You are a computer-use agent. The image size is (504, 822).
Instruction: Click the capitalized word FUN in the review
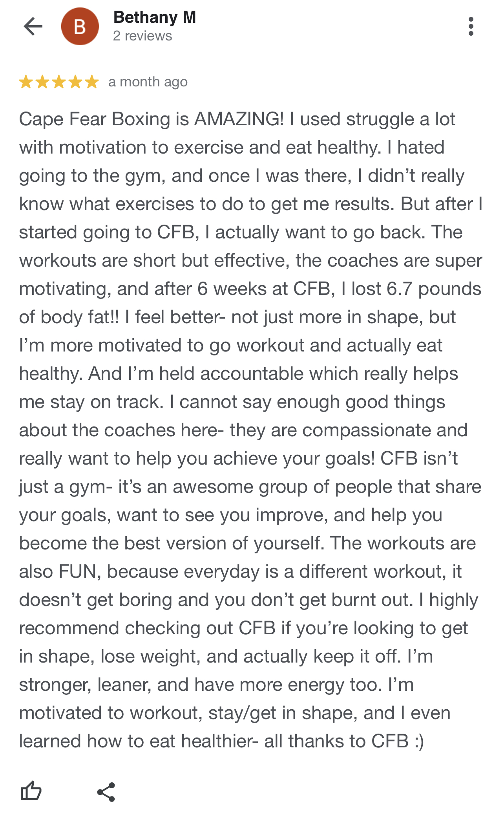pyautogui.click(x=77, y=571)
